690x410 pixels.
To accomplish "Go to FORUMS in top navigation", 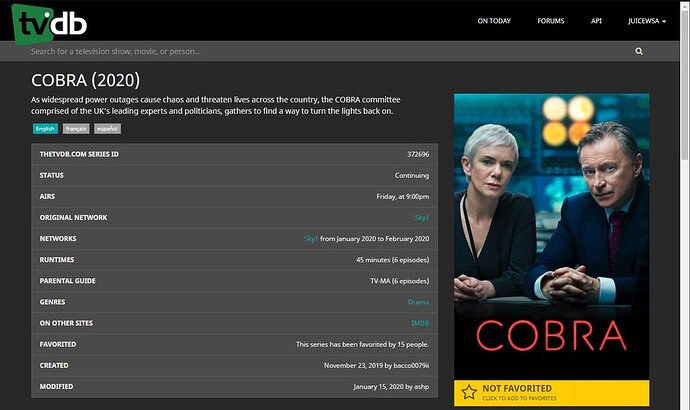I will click(551, 21).
